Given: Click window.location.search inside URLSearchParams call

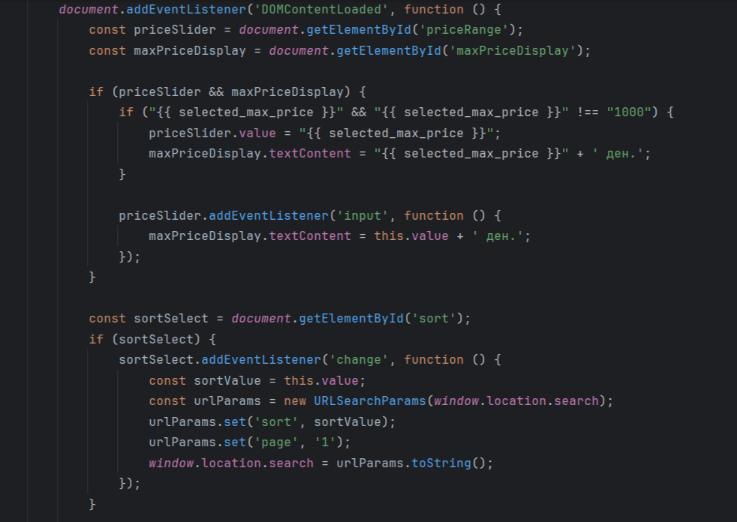Looking at the screenshot, I should tap(516, 401).
